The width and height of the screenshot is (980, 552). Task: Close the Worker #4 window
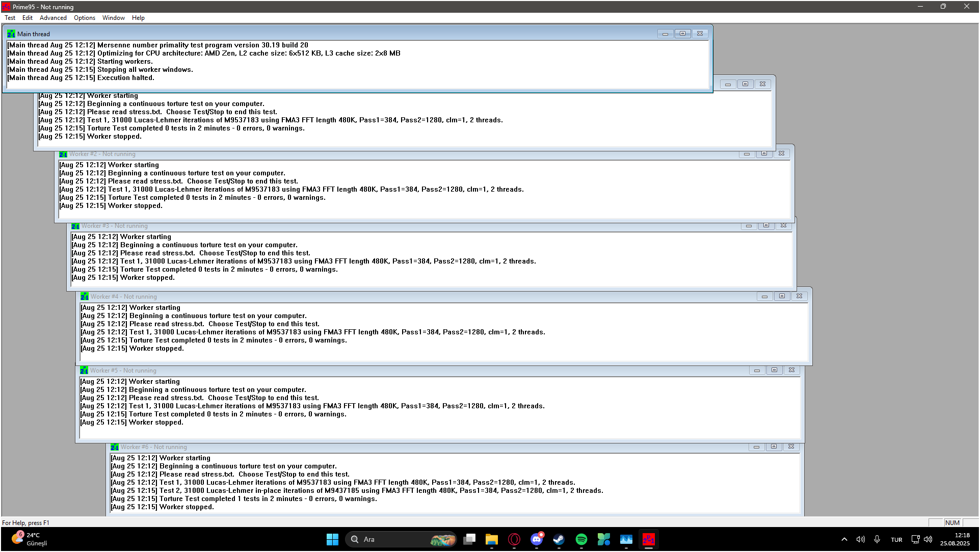[x=799, y=296]
